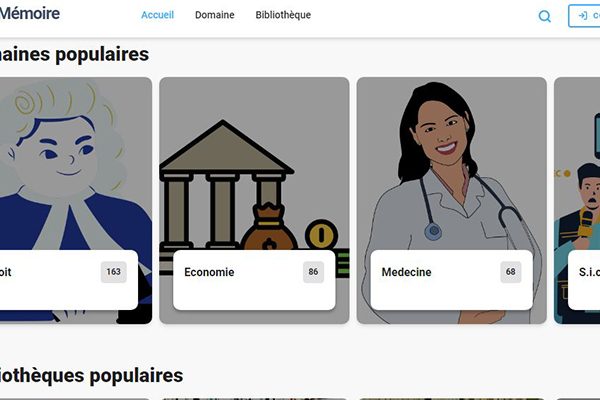Screen dimensions: 600x400
Task: Click the Bibliothèques populaires heading
Action: pyautogui.click(x=91, y=376)
